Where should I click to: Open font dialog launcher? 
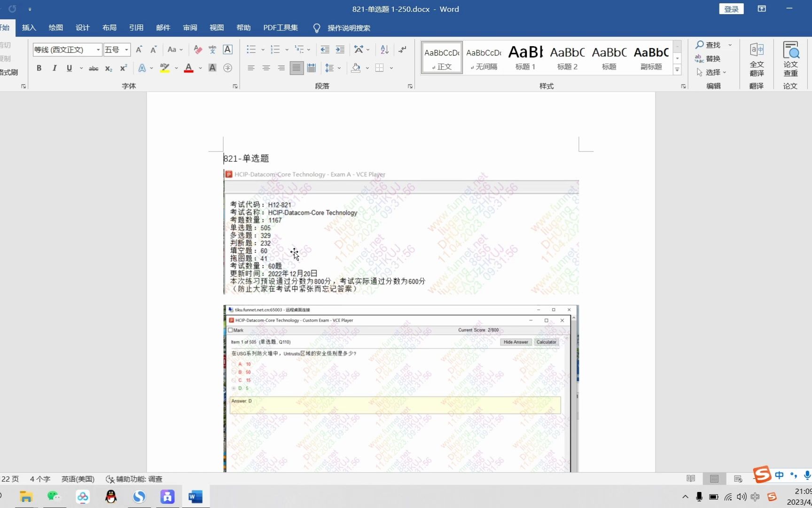[235, 86]
